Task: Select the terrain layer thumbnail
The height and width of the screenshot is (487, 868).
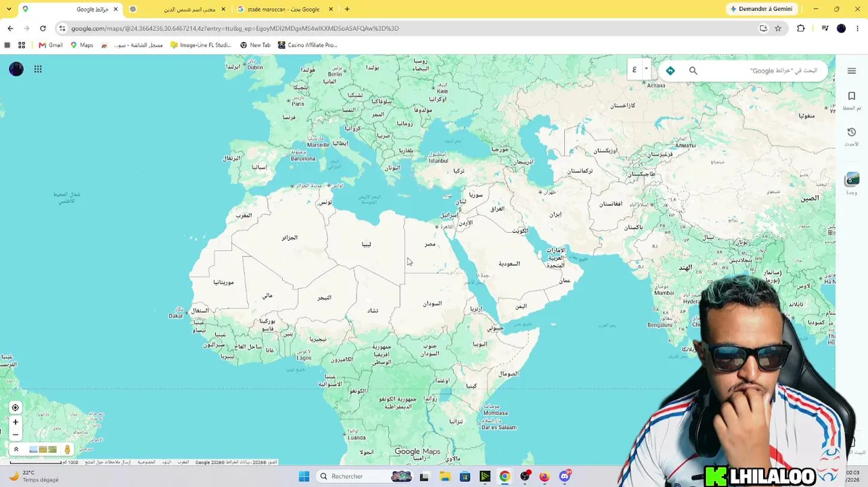Action: click(x=43, y=449)
